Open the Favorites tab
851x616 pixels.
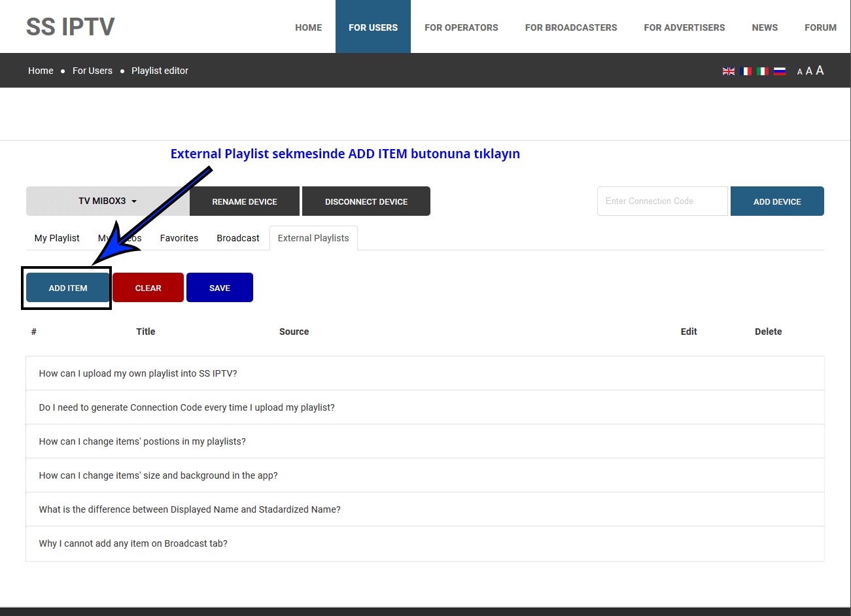[x=179, y=238]
